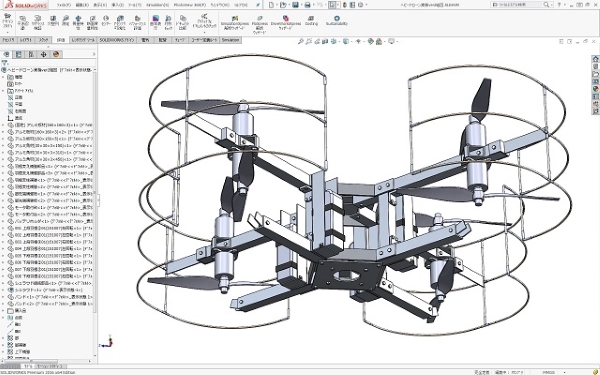Open the DriveWorksXpress wizard
600x375 pixels.
point(285,23)
